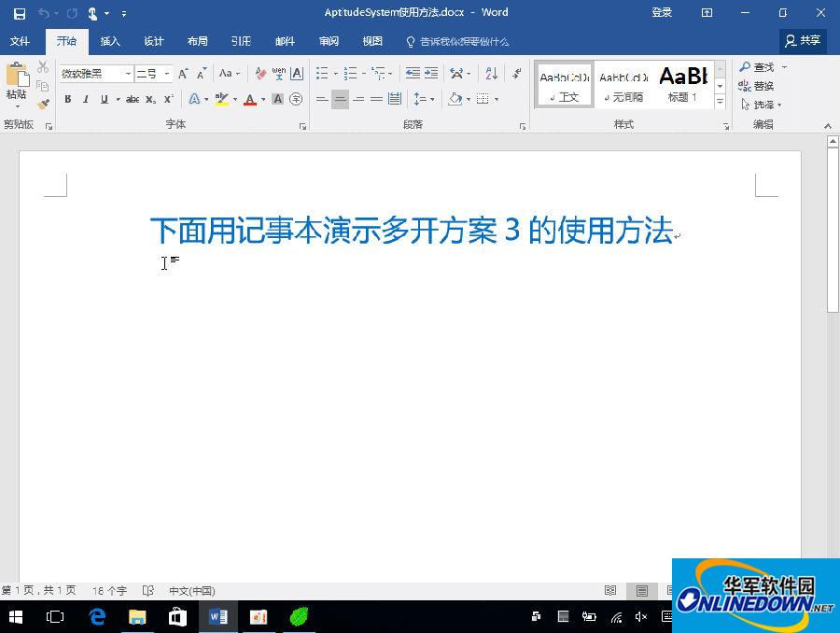Image resolution: width=840 pixels, height=633 pixels.
Task: Click the 告诉我你想要做什么 search box
Action: pyautogui.click(x=457, y=42)
